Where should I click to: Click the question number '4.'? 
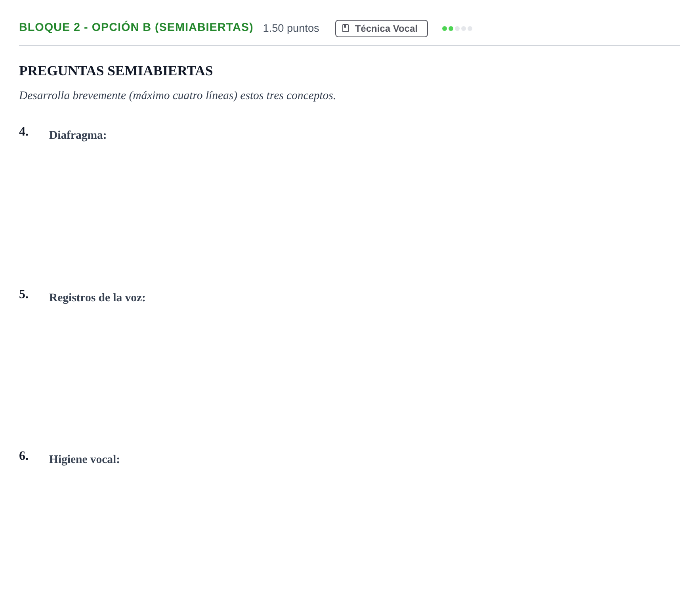[x=24, y=132]
